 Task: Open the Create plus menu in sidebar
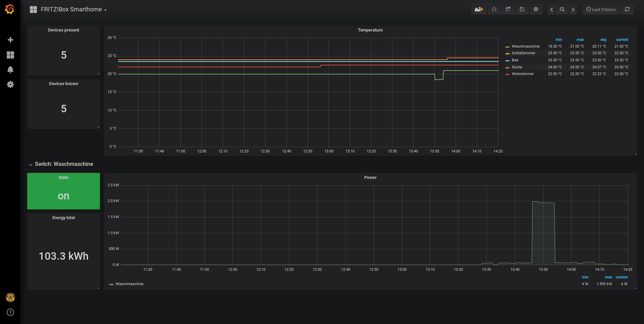click(x=10, y=40)
